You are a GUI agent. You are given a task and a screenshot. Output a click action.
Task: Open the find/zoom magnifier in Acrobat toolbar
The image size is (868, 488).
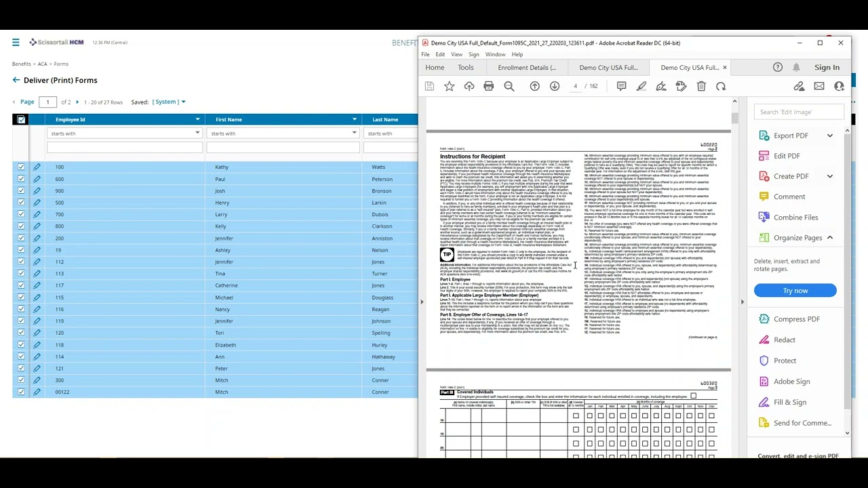point(509,86)
